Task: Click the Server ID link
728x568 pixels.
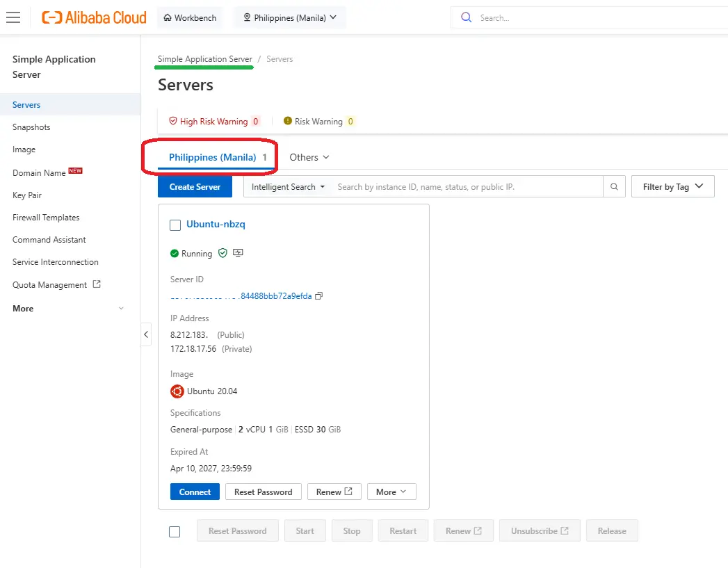Action: pyautogui.click(x=241, y=296)
